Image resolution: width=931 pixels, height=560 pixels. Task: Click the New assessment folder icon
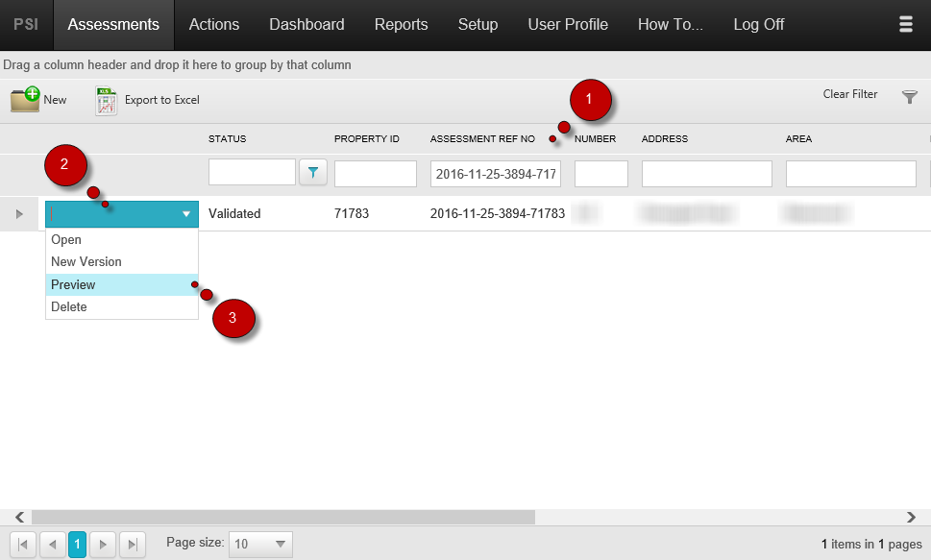click(x=25, y=99)
